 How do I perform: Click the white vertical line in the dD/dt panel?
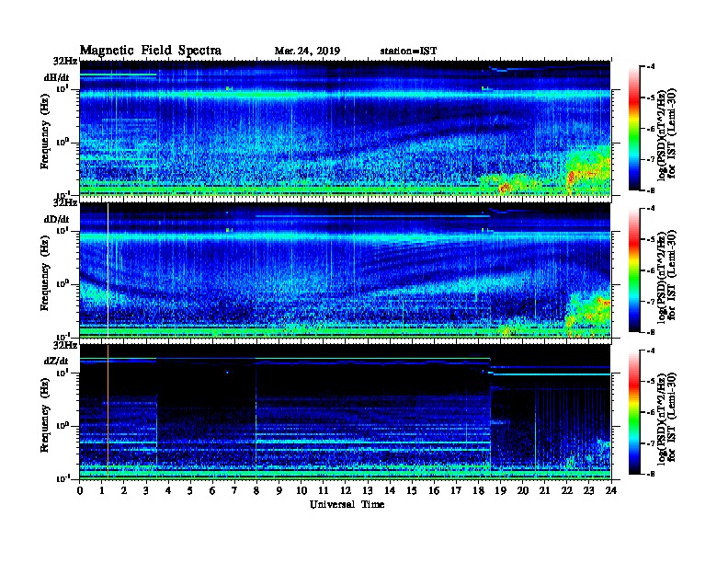[x=108, y=270]
